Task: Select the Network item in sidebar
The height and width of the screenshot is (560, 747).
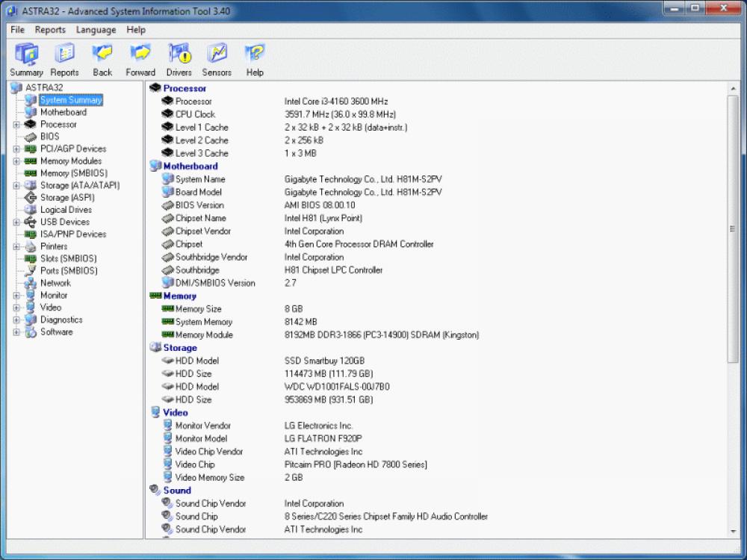Action: (x=55, y=283)
